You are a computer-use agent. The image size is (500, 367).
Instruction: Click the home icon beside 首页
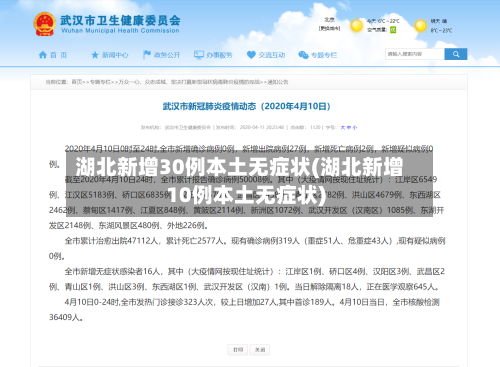tap(43, 55)
